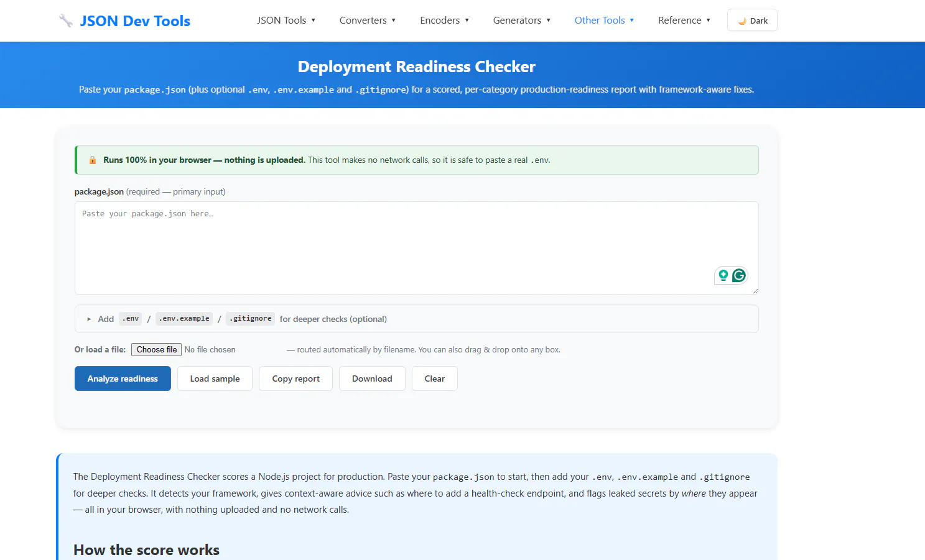The width and height of the screenshot is (925, 560).
Task: Click the 'Deployment Readiness Checker' heading
Action: coord(417,67)
